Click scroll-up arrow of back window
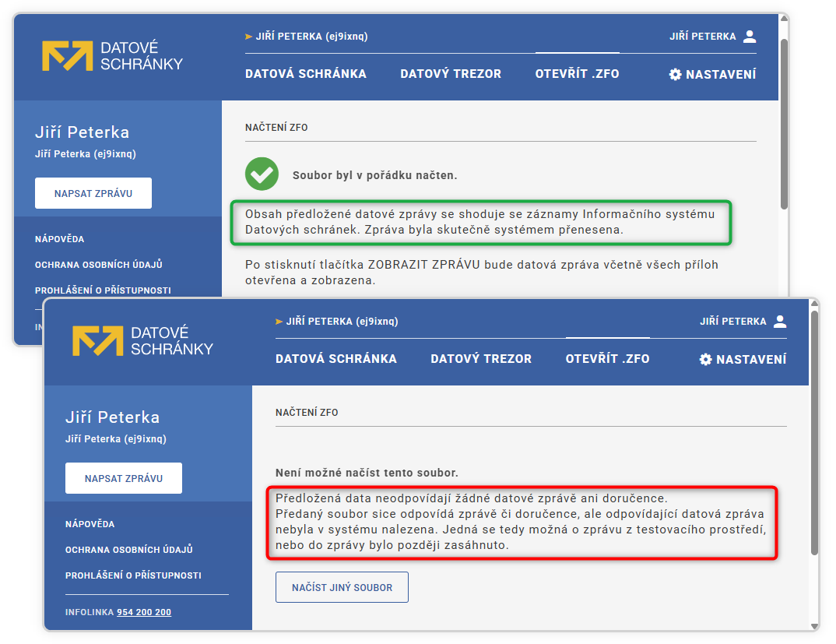 [784, 19]
